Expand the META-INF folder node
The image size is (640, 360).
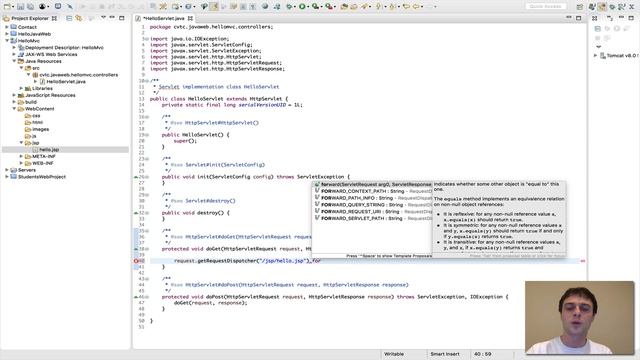coord(21,156)
